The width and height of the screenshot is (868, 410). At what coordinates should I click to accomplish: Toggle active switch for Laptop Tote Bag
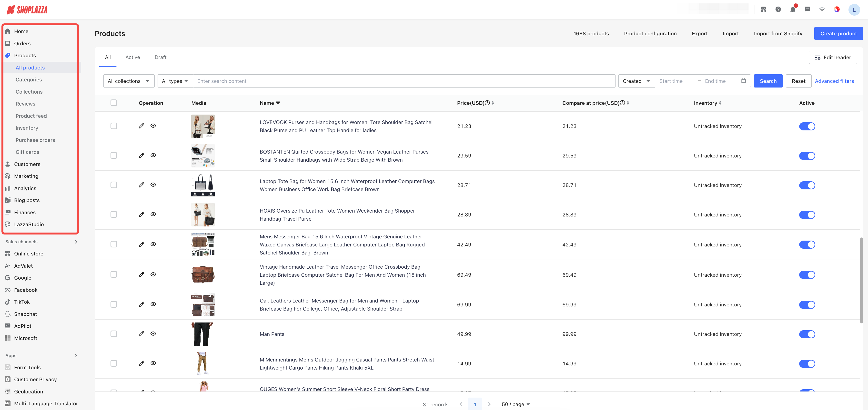(807, 185)
